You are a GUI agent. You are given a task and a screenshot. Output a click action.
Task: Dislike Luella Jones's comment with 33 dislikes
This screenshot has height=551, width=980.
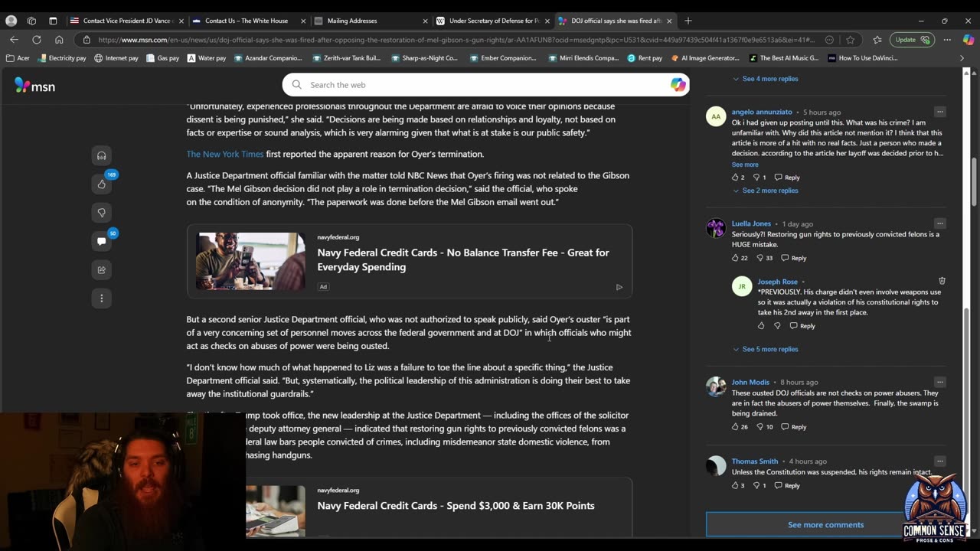click(760, 258)
